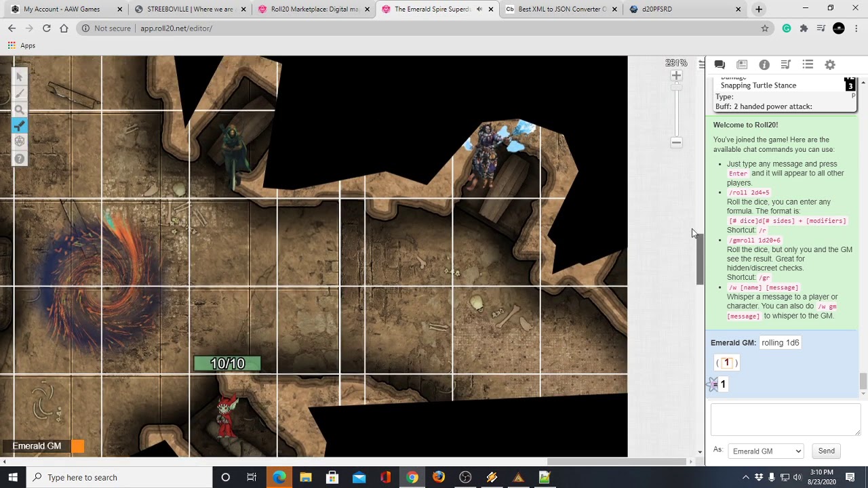
Task: Select the magnifier Zoom tool
Action: (x=19, y=109)
